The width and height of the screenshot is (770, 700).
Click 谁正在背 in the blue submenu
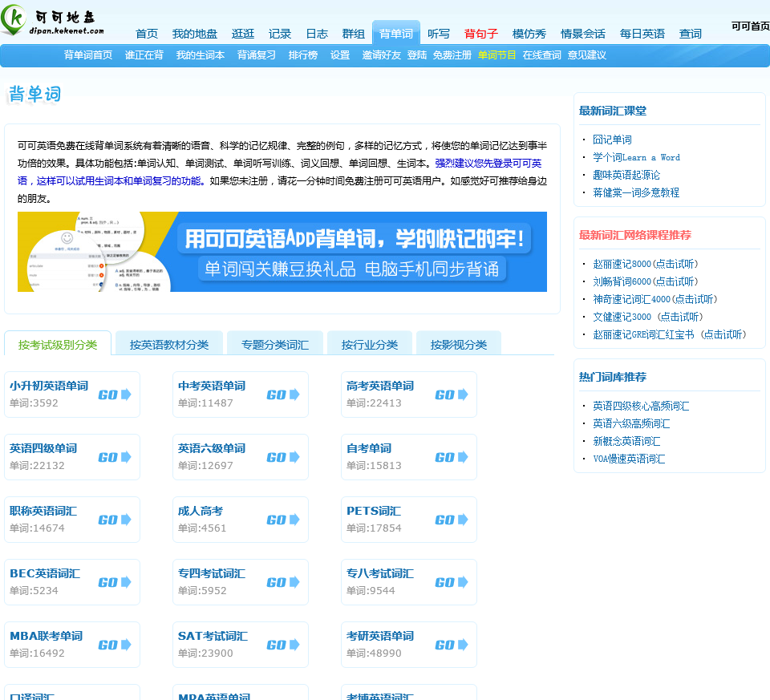[144, 55]
